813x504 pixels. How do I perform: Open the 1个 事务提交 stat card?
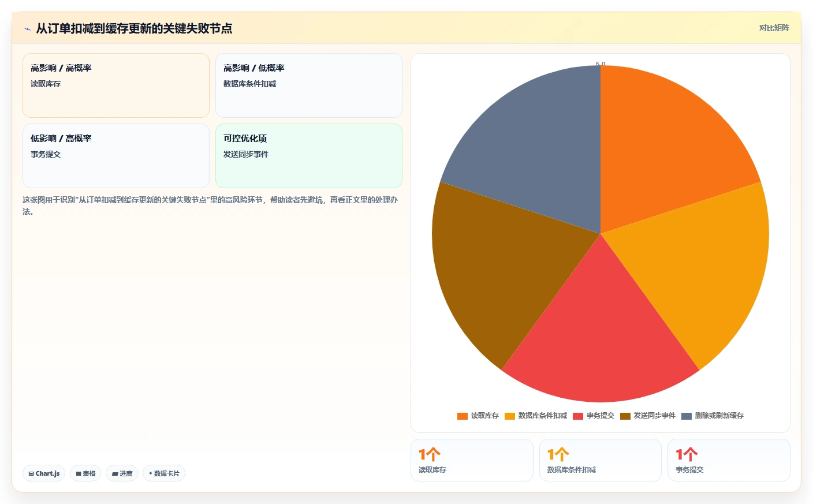729,460
